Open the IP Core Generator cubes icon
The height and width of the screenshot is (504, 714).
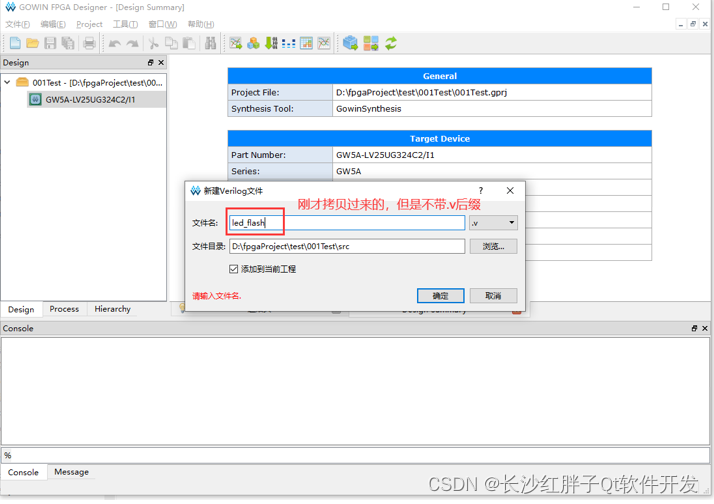pos(253,43)
